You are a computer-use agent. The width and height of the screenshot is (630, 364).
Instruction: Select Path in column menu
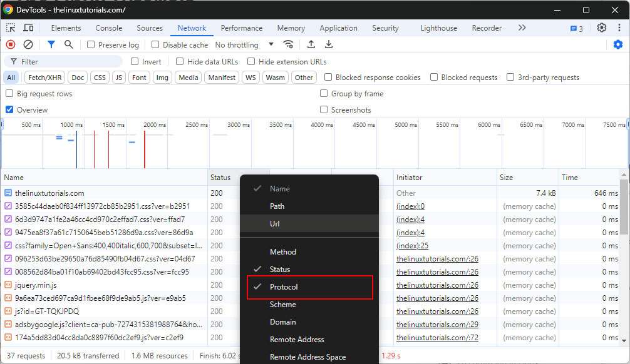[310, 206]
